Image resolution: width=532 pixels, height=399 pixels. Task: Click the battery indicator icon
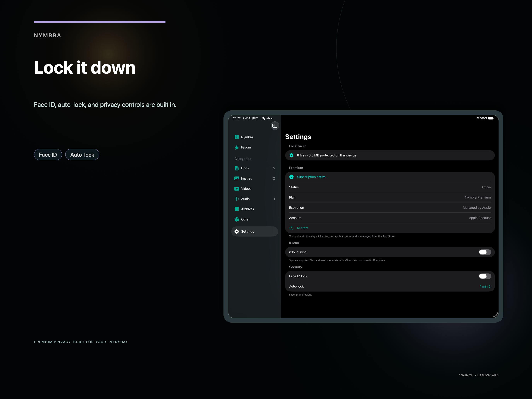[491, 118]
